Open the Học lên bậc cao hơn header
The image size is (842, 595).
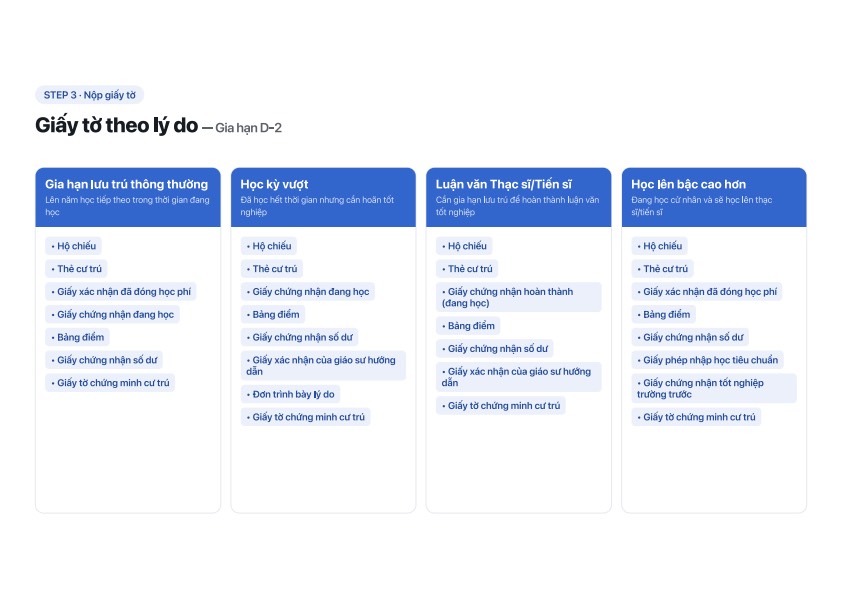point(714,197)
